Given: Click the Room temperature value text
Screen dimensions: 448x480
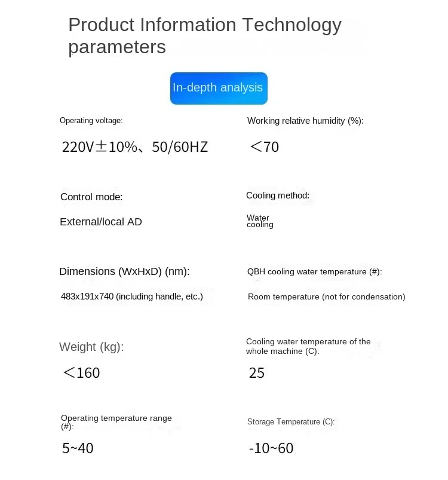Looking at the screenshot, I should (326, 297).
